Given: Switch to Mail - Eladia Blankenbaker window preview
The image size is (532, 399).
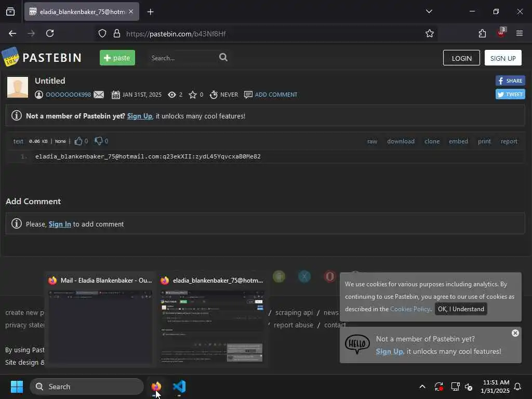Looking at the screenshot, I should (x=100, y=320).
